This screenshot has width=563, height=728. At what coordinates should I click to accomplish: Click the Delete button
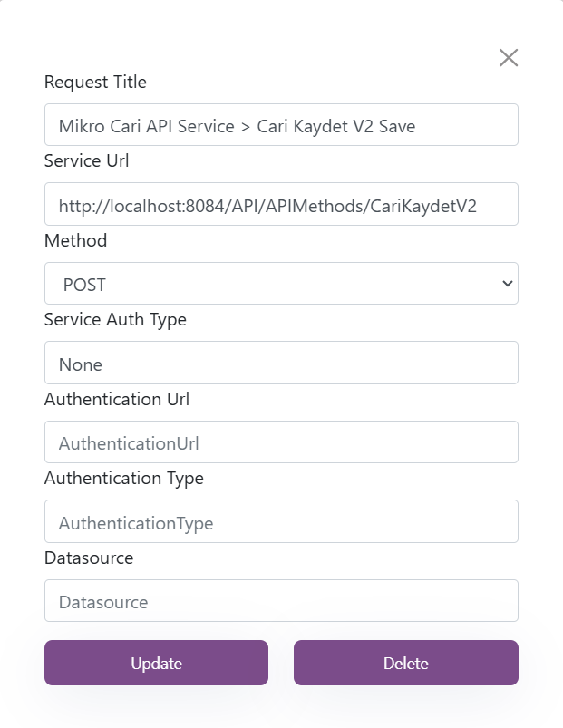coord(405,663)
